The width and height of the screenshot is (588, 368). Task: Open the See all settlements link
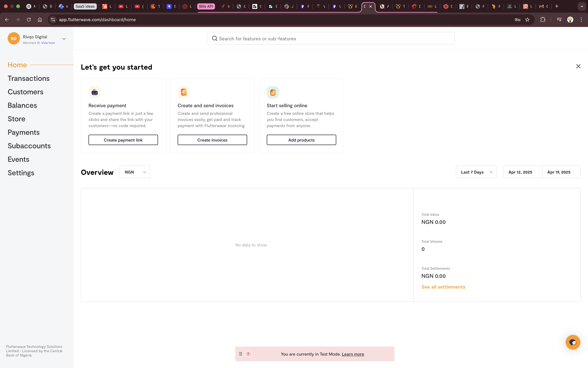coord(443,287)
